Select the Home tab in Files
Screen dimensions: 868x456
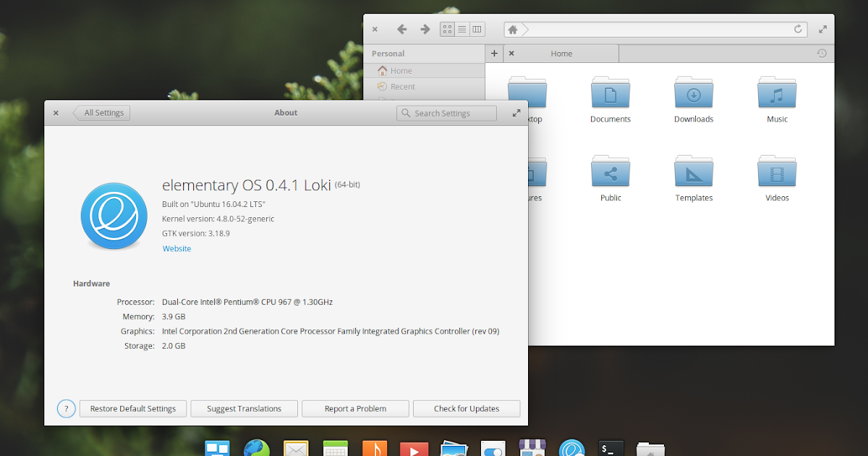click(x=561, y=54)
